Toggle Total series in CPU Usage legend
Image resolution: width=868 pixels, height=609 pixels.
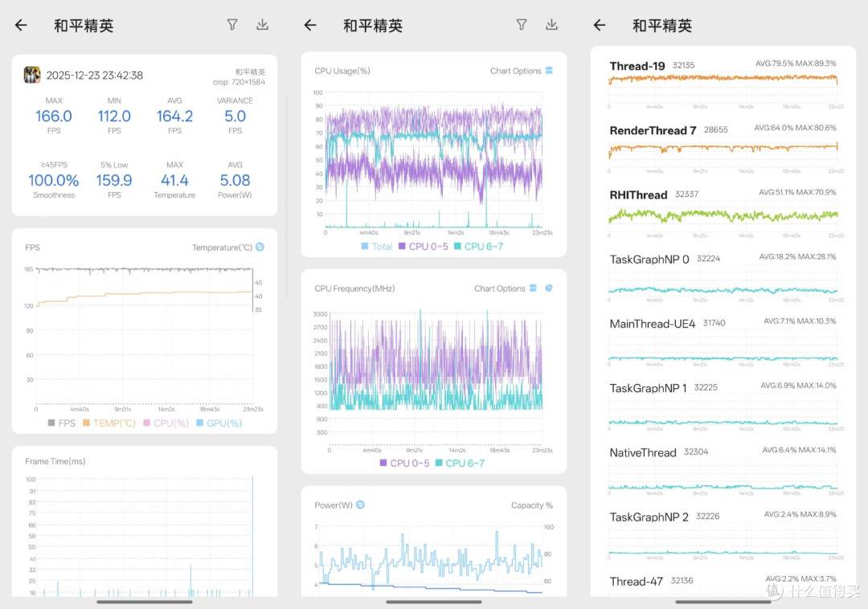click(x=377, y=246)
